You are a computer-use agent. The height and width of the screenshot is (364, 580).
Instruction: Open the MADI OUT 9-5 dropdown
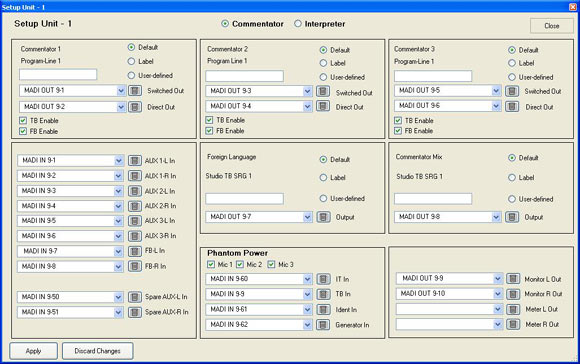496,91
